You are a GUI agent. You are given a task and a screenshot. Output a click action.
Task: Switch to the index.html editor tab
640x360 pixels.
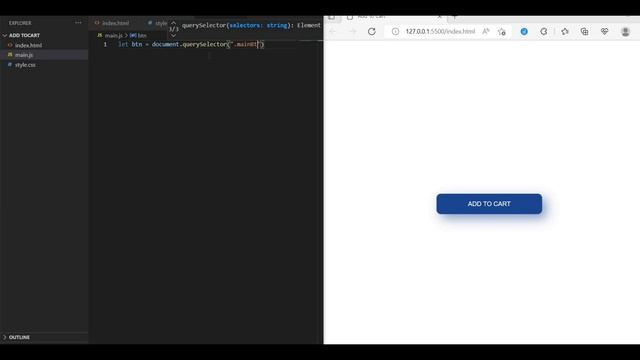tap(112, 23)
